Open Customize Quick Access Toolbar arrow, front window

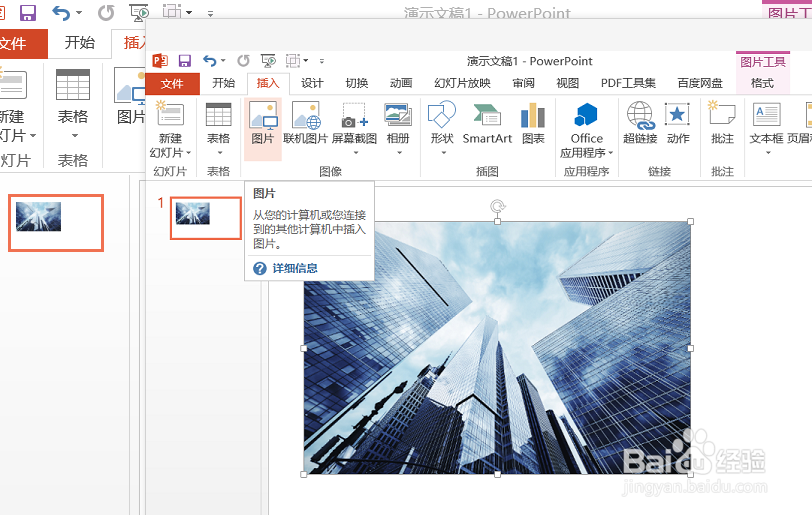pyautogui.click(x=322, y=61)
